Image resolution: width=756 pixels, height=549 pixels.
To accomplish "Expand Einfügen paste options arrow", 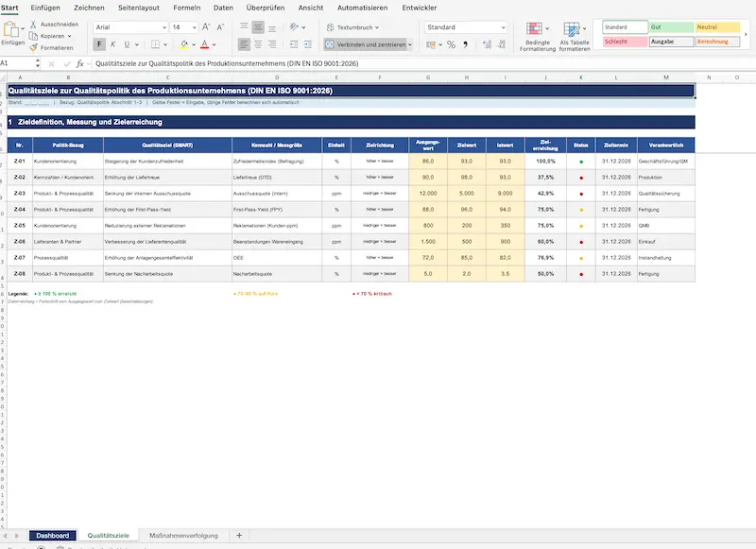I will 23,29.
